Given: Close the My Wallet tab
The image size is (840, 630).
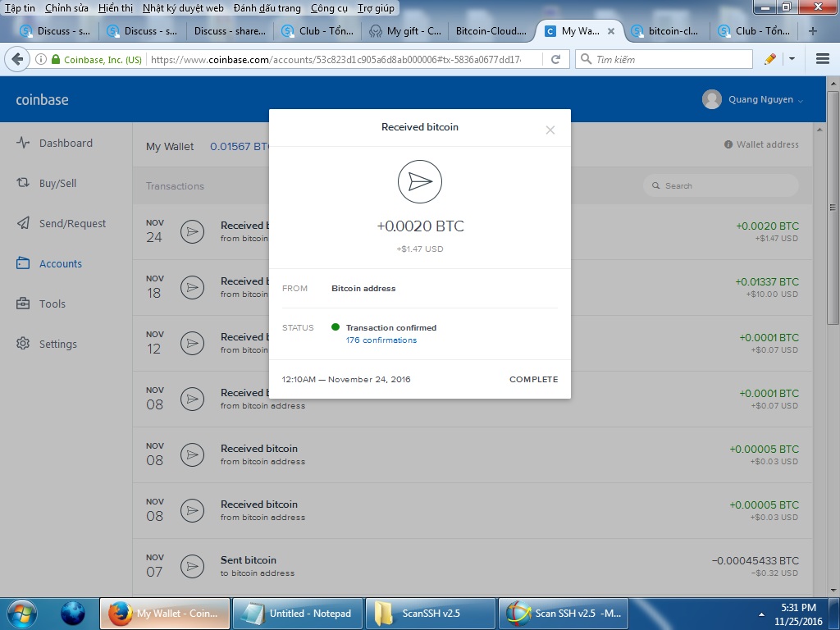Looking at the screenshot, I should point(610,31).
